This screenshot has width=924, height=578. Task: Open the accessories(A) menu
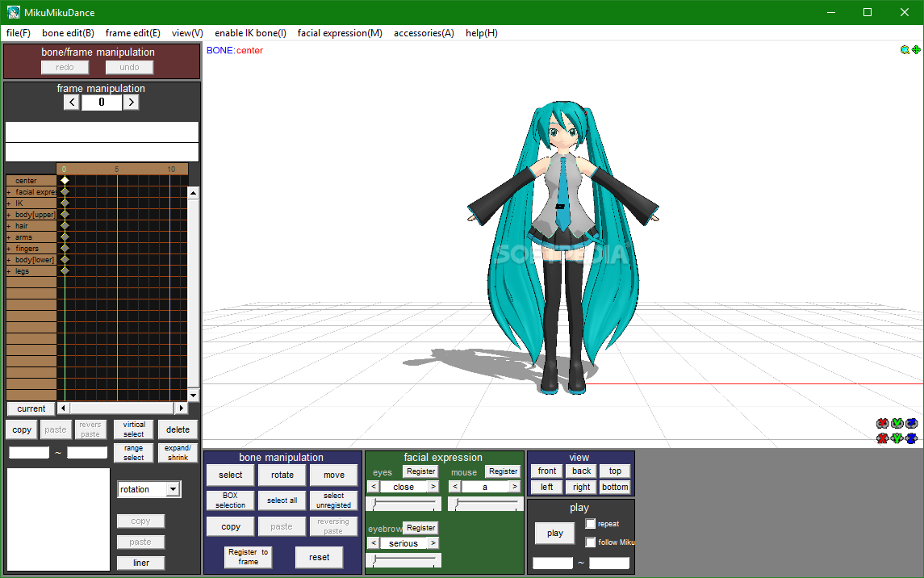424,33
